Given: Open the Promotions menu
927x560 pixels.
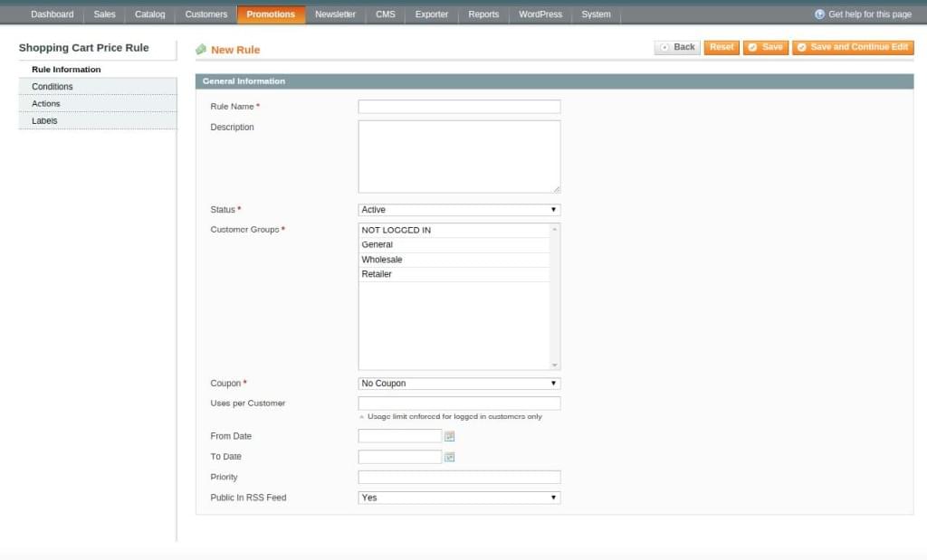Looking at the screenshot, I should pos(271,14).
